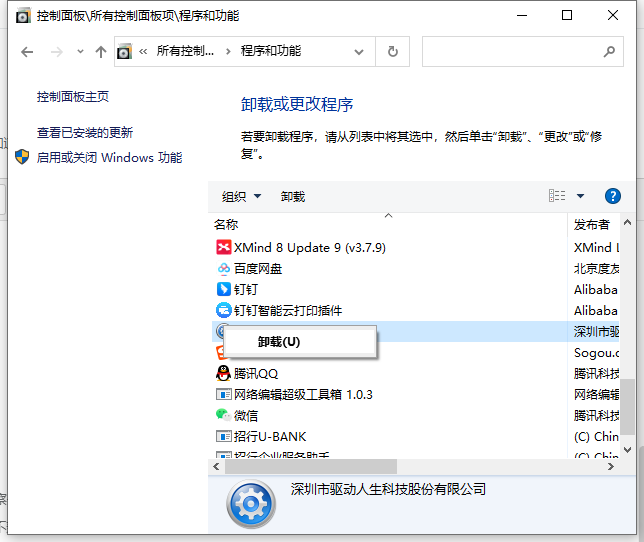
Task: Refresh the program list with reload icon
Action: coord(393,52)
